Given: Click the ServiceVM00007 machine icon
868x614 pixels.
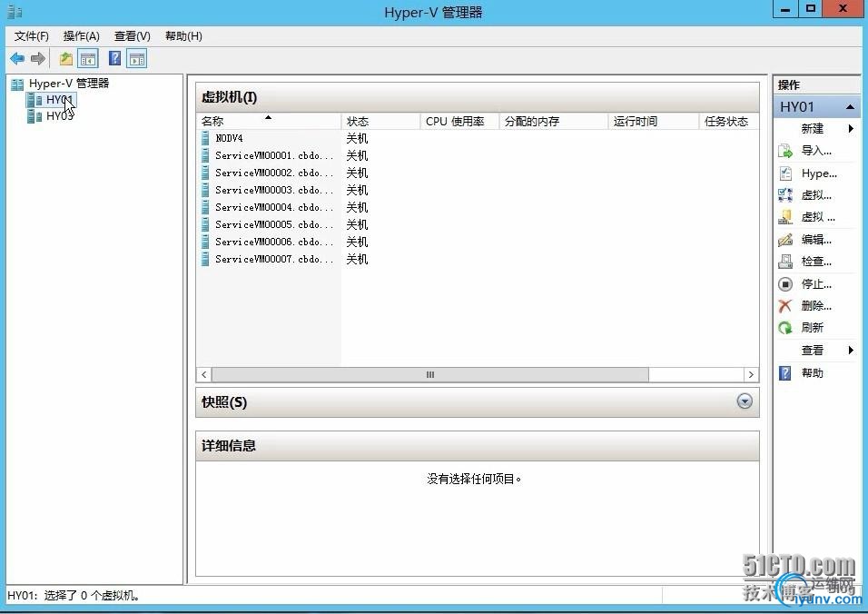Looking at the screenshot, I should click(x=205, y=259).
